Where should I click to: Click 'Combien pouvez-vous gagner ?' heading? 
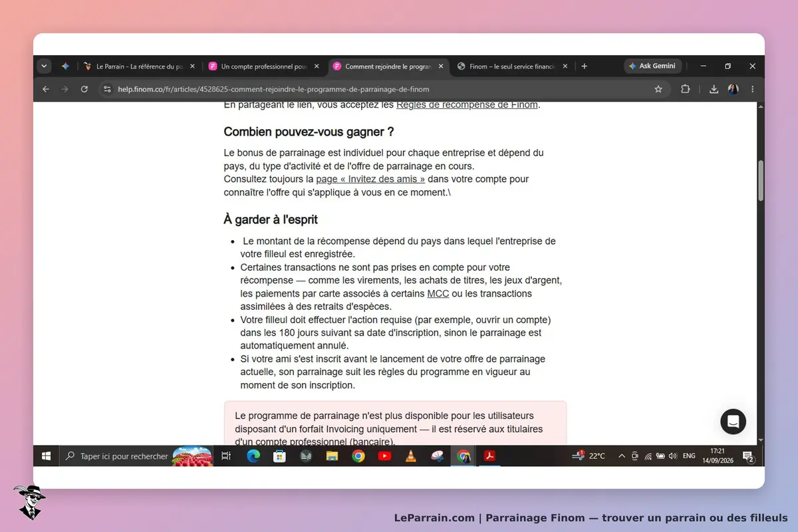(x=309, y=132)
